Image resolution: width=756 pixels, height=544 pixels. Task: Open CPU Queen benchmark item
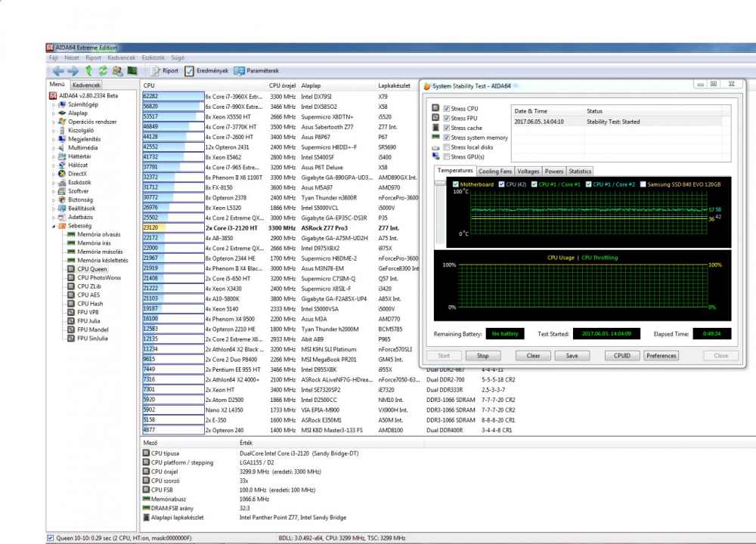click(x=87, y=269)
